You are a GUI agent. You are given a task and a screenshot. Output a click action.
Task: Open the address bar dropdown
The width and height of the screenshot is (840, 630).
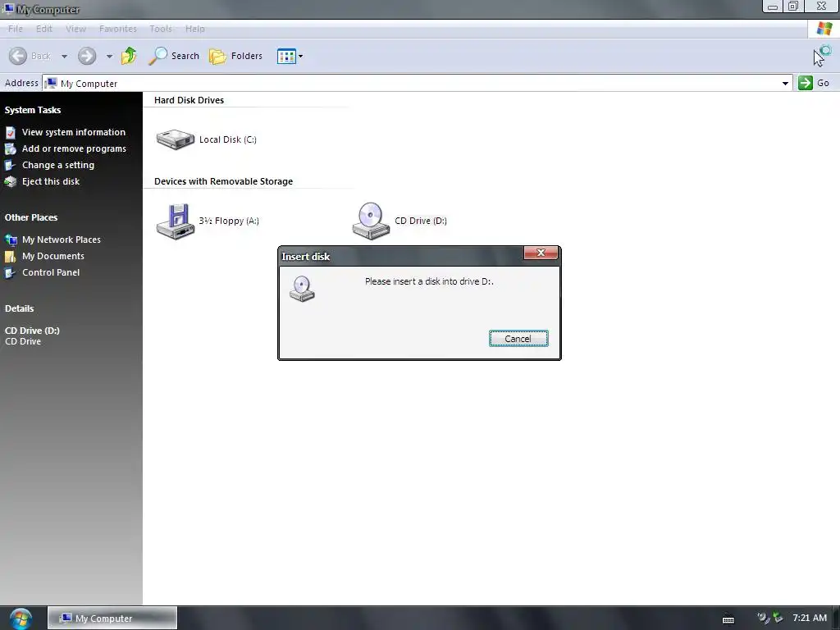coord(785,83)
